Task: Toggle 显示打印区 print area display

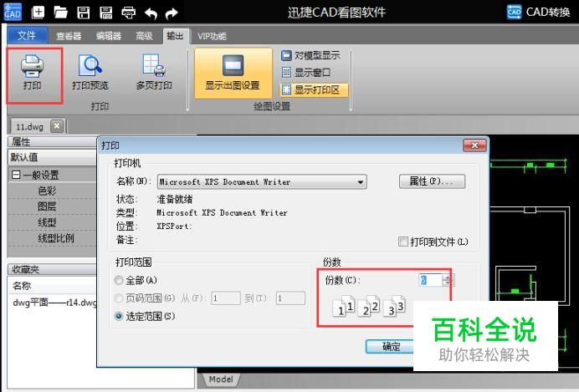Action: point(314,89)
